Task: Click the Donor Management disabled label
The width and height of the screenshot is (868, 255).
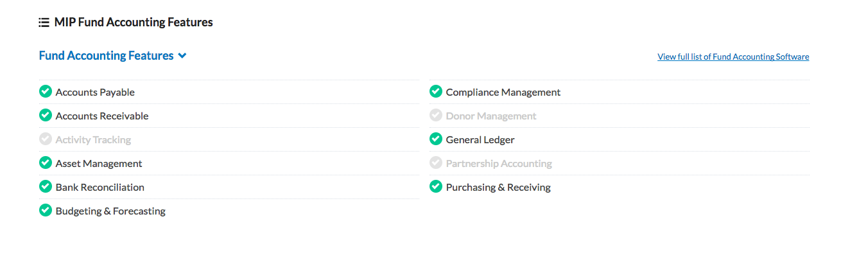Action: pyautogui.click(x=491, y=116)
